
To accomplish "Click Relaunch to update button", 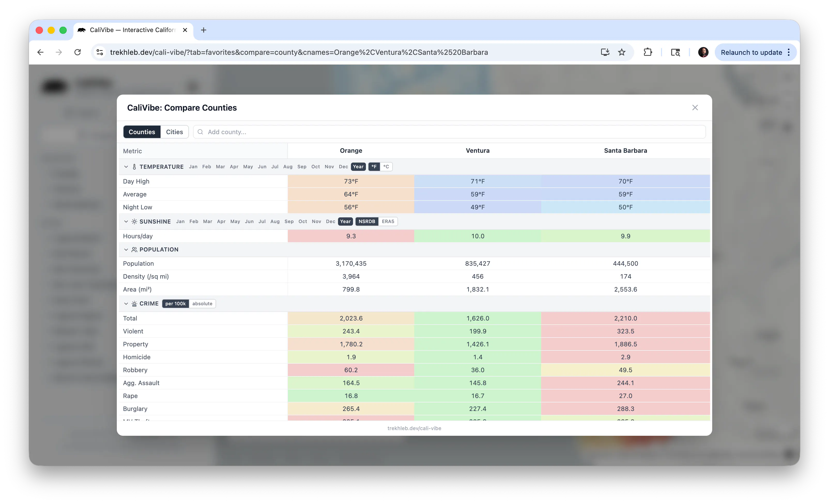I will [x=751, y=52].
